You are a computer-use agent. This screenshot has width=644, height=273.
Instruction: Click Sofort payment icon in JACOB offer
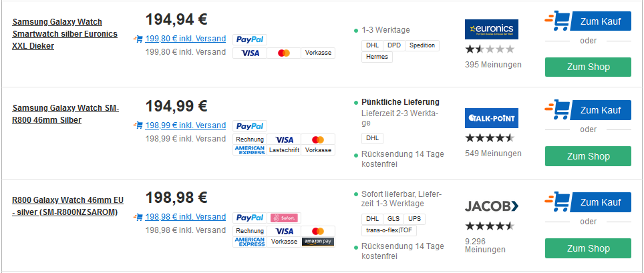[284, 218]
